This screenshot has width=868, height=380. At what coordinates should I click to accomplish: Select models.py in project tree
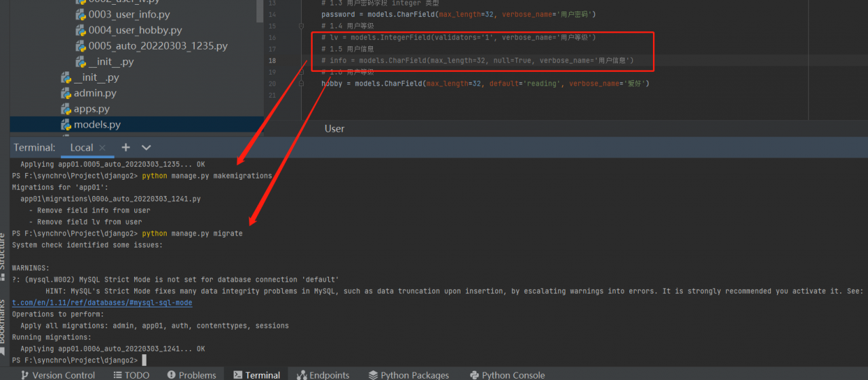coord(97,124)
